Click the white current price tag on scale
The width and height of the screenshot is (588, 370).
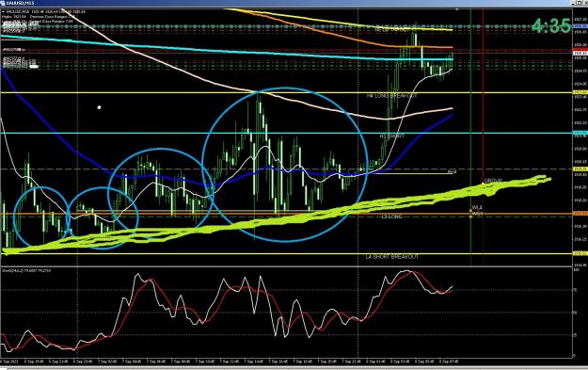tap(580, 54)
